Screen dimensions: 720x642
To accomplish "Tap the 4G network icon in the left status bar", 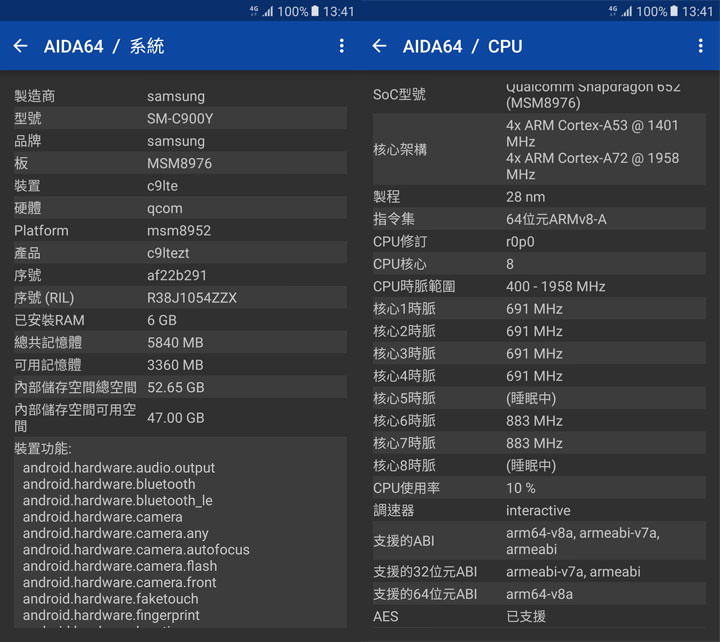I will 254,10.
